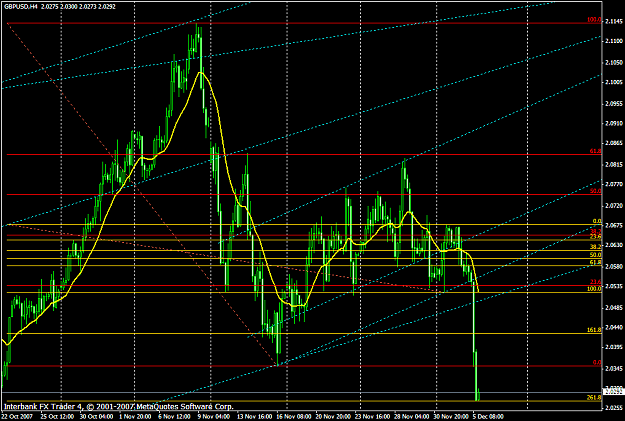Click the red 0.0 Fibonacci level label

(597, 362)
